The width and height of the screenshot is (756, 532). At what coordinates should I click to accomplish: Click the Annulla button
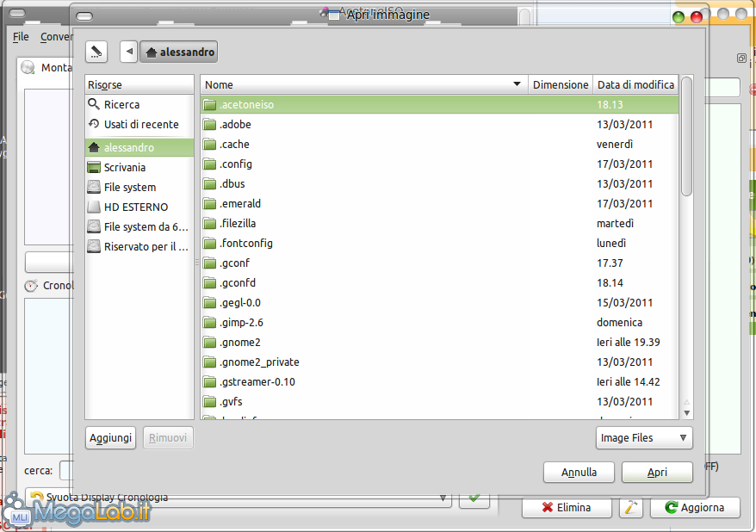coord(579,472)
